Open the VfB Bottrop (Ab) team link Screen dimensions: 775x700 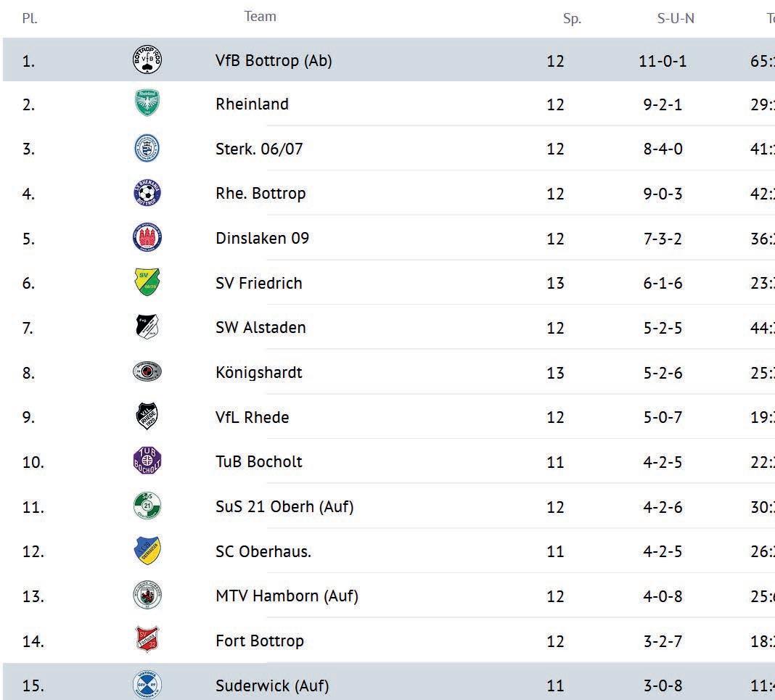click(x=274, y=61)
